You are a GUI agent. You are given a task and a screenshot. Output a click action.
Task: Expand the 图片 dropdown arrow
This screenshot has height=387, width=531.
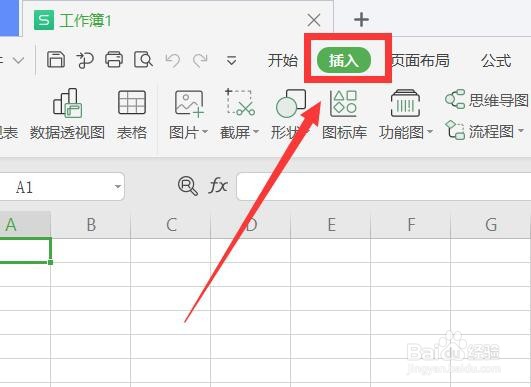pos(205,131)
